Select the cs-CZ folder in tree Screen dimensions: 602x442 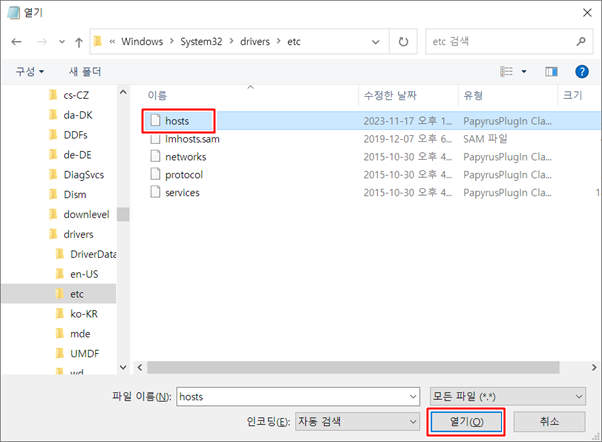[x=76, y=95]
